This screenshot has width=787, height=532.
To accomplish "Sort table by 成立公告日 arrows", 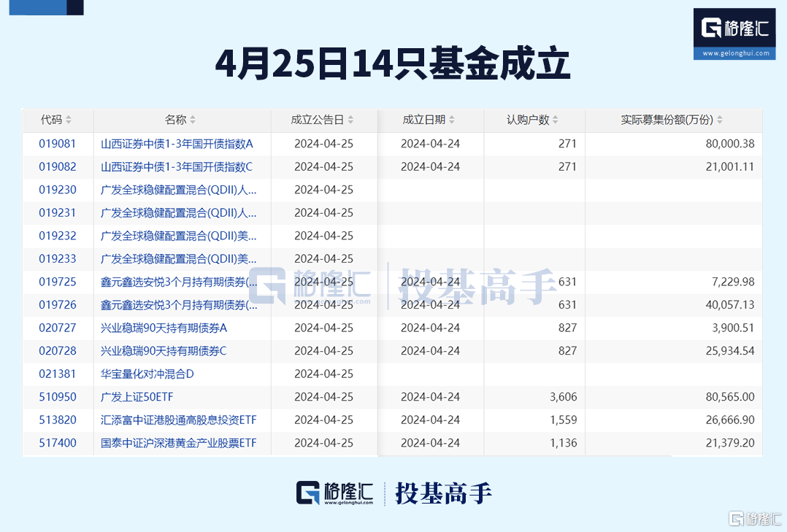I will pos(350,120).
